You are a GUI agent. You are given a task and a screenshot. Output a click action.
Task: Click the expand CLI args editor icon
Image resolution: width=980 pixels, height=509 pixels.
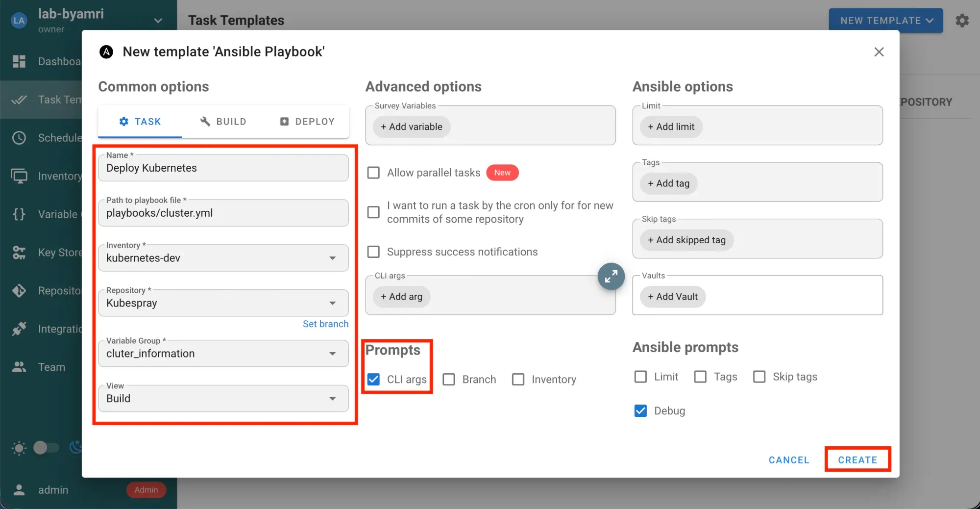coord(611,277)
